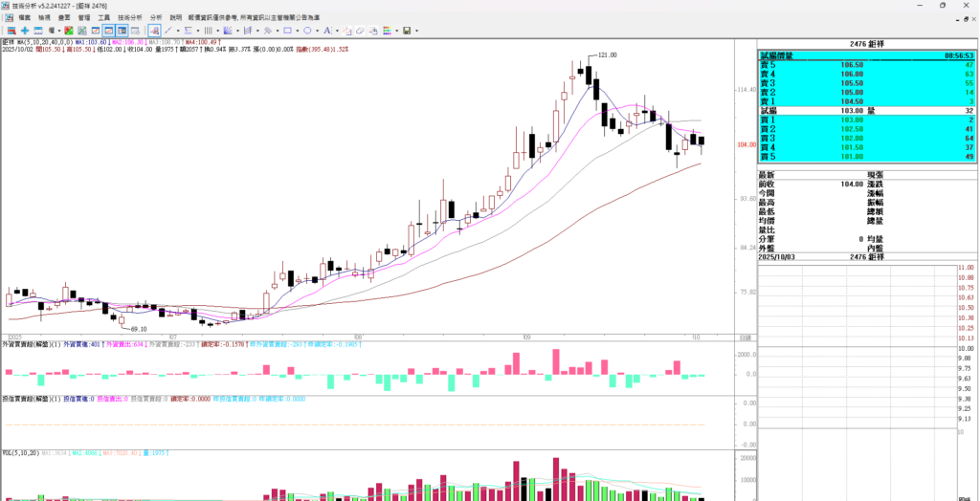Expand the arrow beside the save icon

[417, 31]
